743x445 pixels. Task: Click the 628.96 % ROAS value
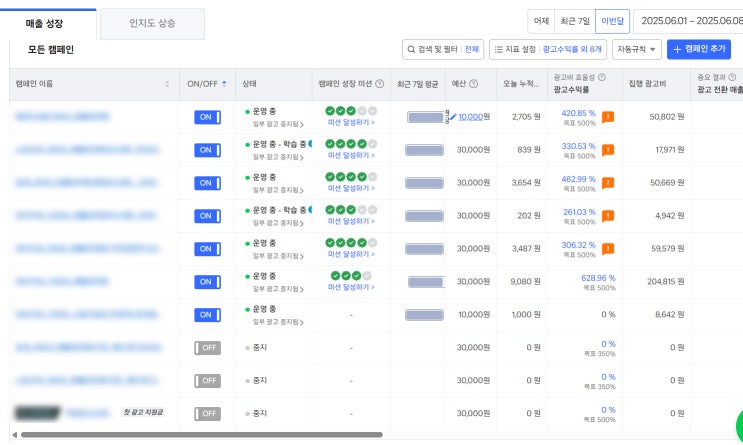point(598,278)
